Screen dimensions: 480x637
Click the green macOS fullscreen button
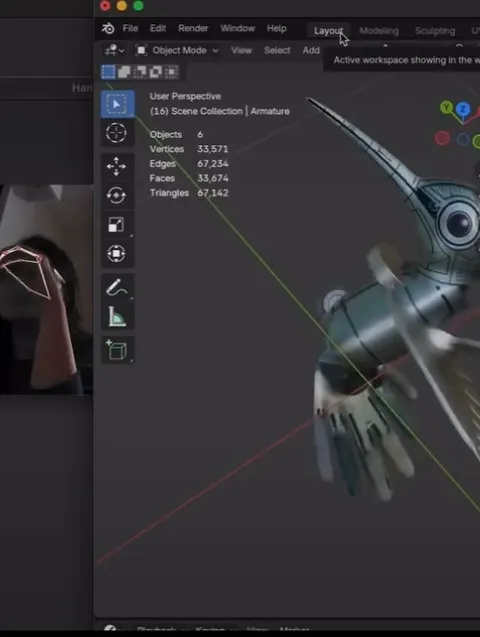(138, 6)
